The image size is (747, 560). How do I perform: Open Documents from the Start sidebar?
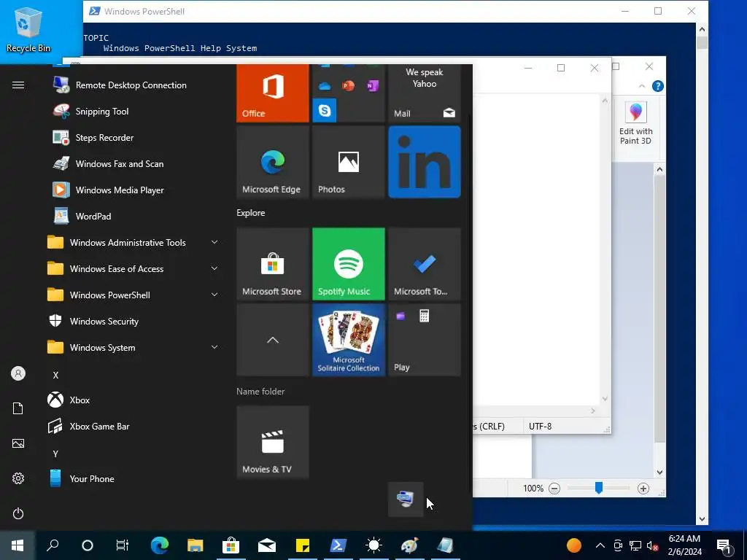(x=18, y=408)
